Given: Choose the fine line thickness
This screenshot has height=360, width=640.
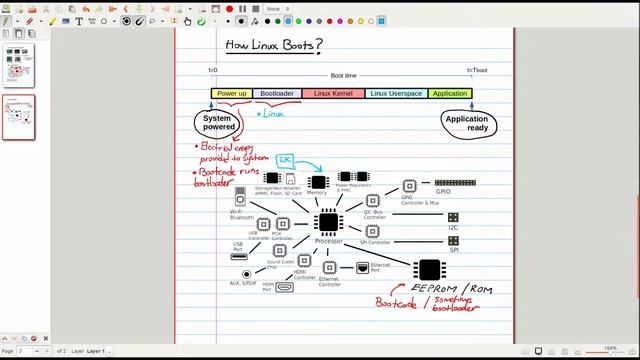Looking at the screenshot, I should [x=228, y=21].
